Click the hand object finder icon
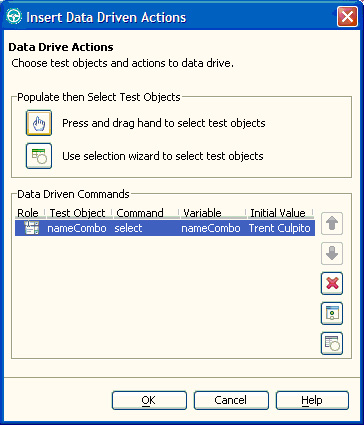The height and width of the screenshot is (425, 364). click(39, 123)
